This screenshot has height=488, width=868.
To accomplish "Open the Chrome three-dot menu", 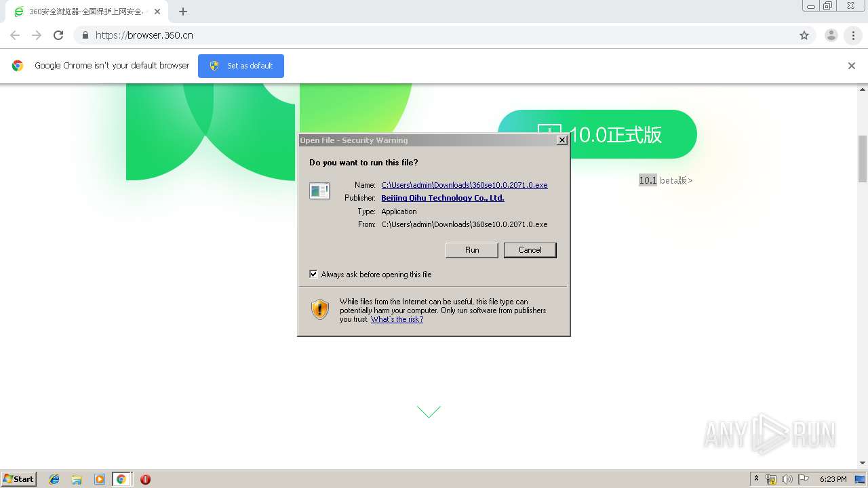I will point(853,35).
